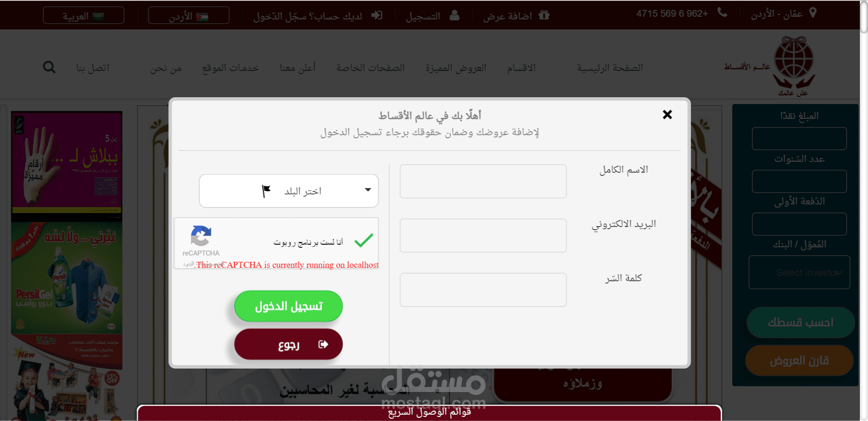Click the vertical page scrollbar
The width and height of the screenshot is (868, 421).
click(x=863, y=210)
